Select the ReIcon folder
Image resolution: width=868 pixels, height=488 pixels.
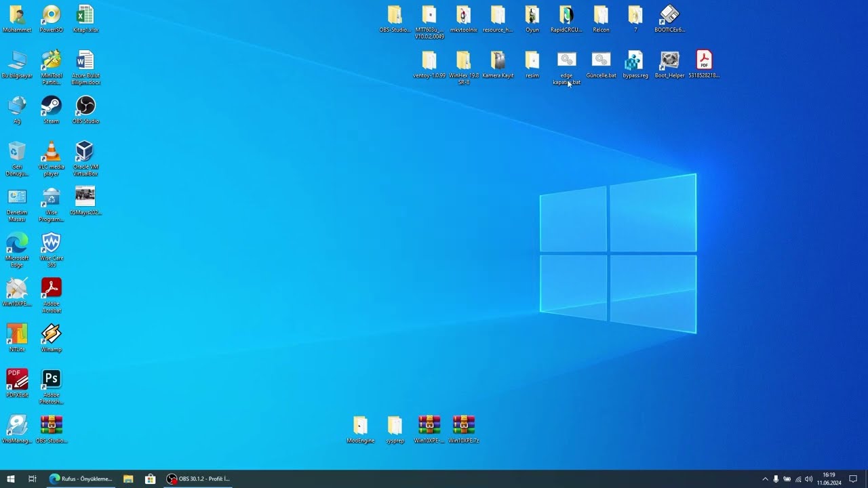(601, 19)
